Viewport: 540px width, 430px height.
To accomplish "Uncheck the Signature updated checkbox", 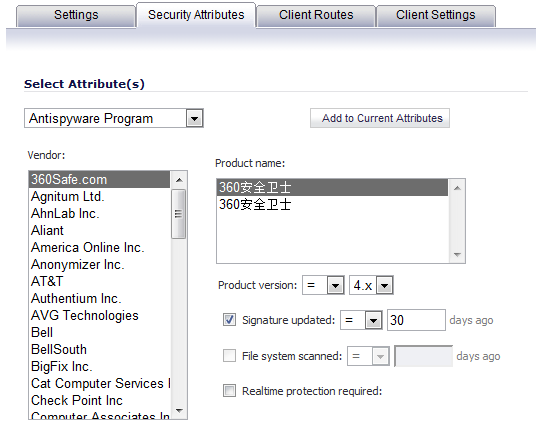I will tap(229, 320).
